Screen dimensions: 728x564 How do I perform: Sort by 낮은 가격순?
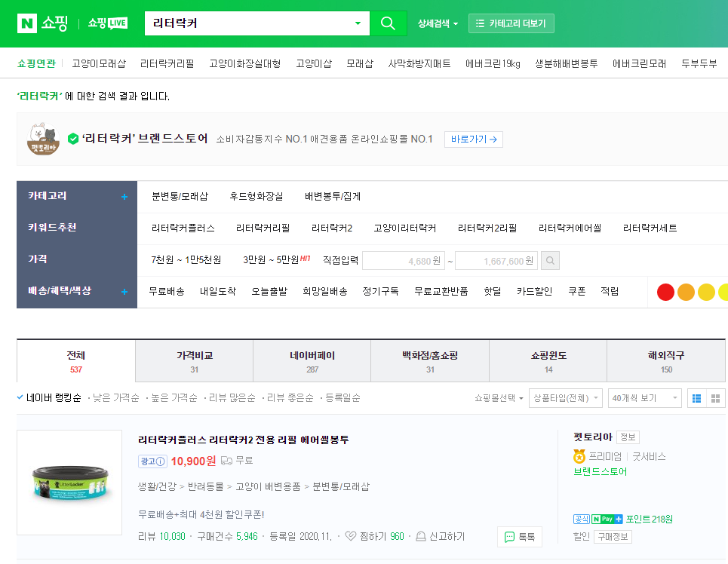click(115, 398)
